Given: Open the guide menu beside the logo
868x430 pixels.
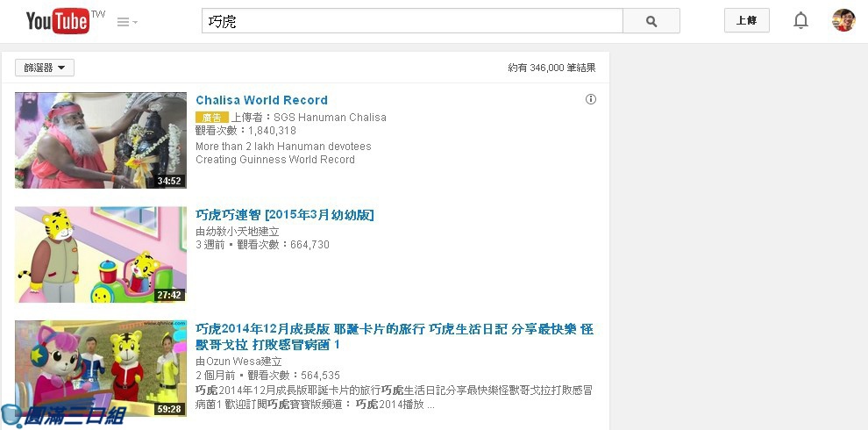Looking at the screenshot, I should (127, 22).
